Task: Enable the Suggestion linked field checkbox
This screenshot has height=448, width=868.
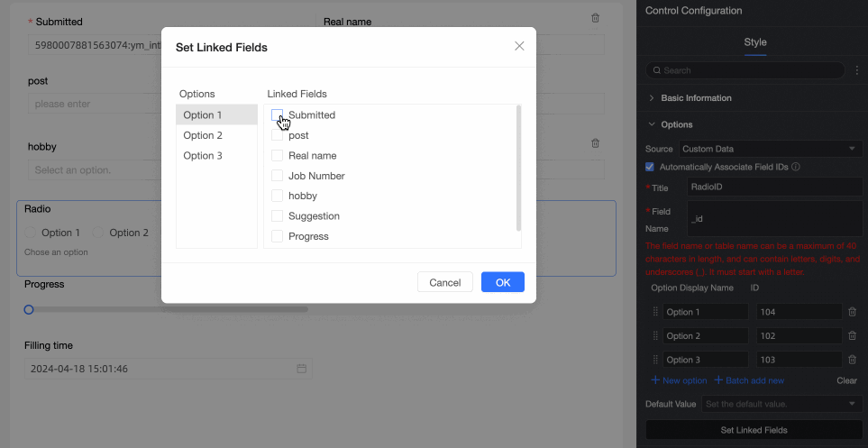Action: (278, 216)
